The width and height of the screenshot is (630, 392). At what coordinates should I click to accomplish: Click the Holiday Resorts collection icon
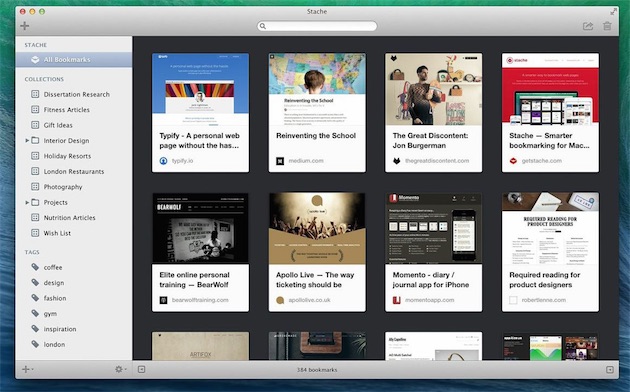click(x=35, y=156)
